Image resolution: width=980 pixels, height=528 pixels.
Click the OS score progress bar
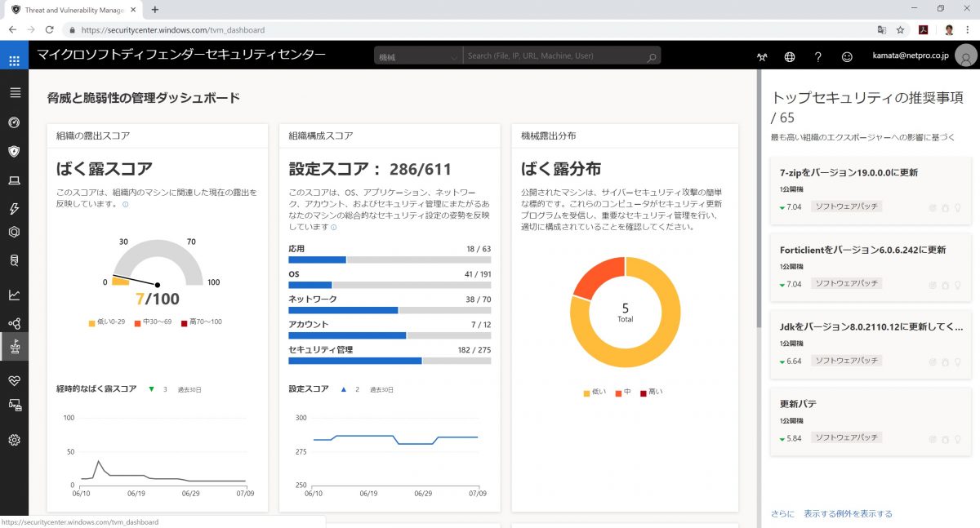click(390, 285)
